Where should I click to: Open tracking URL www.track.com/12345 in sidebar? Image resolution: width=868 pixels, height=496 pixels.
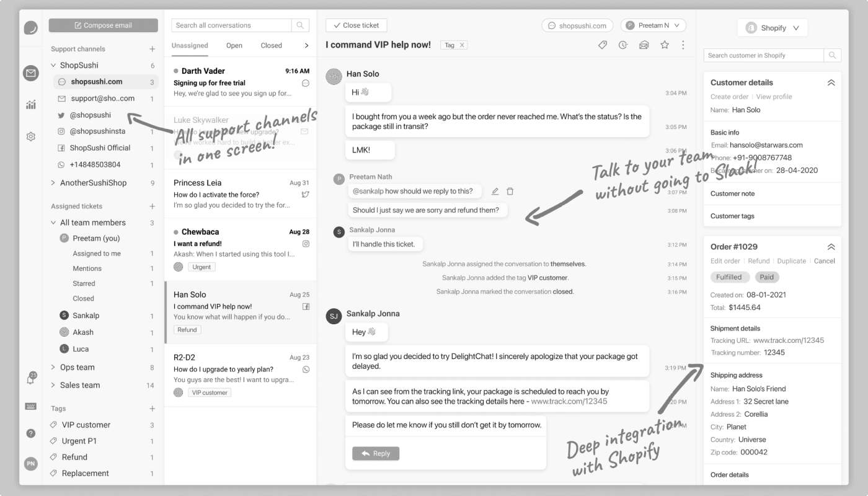(789, 340)
